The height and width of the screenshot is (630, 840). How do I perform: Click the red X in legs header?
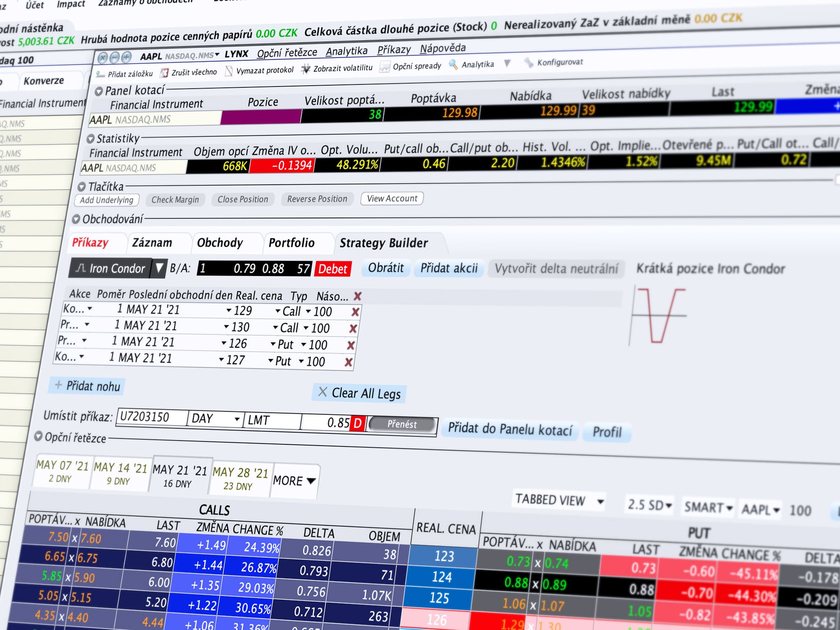tap(357, 297)
